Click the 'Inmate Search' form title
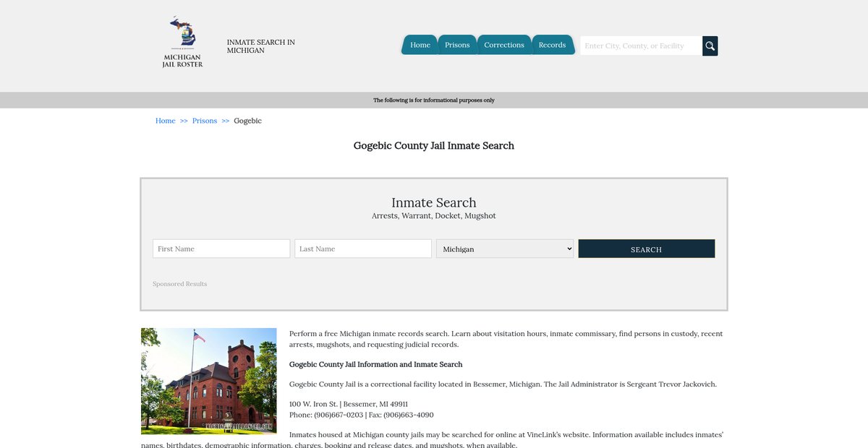Screen dimensions: 868x448 (x=434, y=202)
